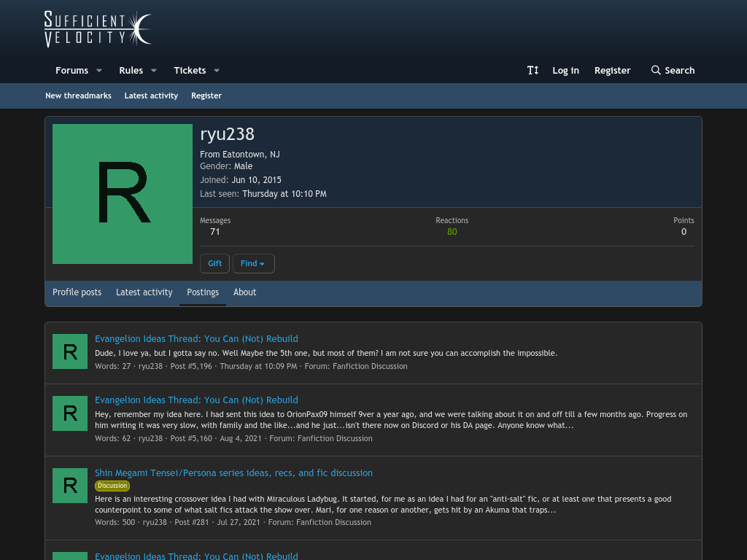Click the 'Post #5,196' label
This screenshot has height=560, width=747.
point(191,366)
